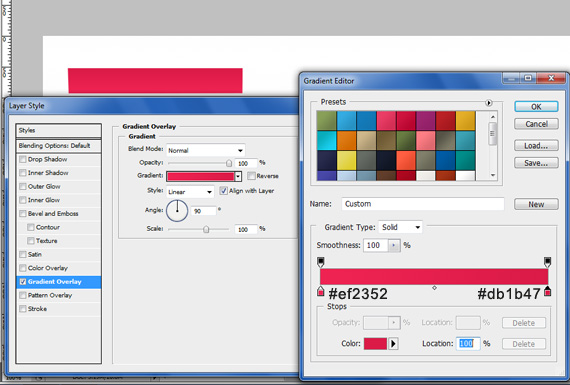
Task: Open the Presets flyout menu arrow
Action: point(489,103)
